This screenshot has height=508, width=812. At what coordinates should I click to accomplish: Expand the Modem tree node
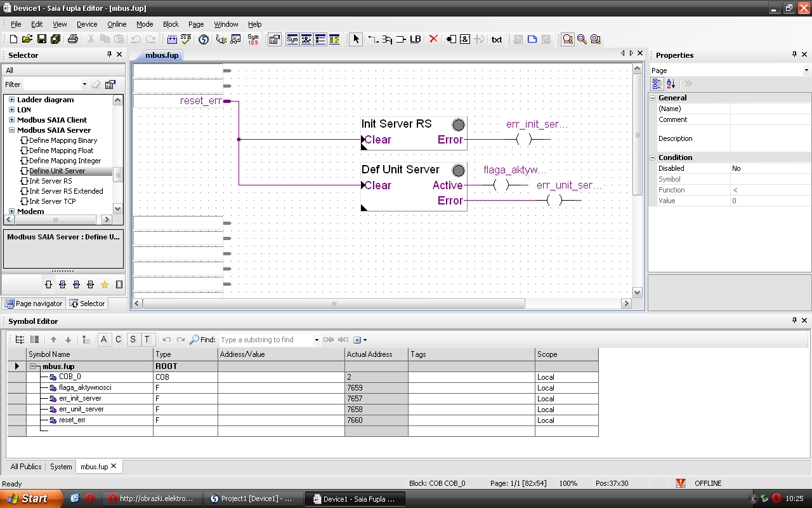coord(11,211)
